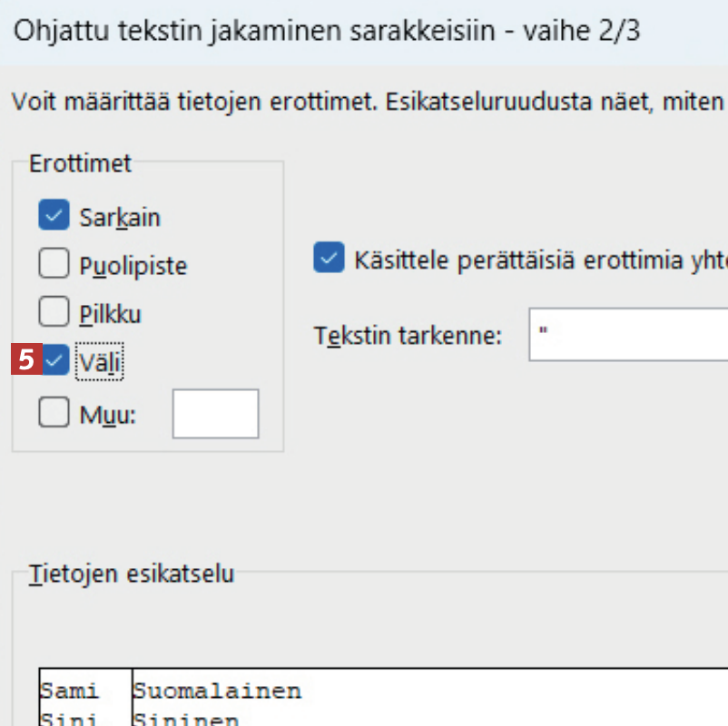Click the Sininen entry in preview
Image resolution: width=728 pixels, height=726 pixels.
coord(186,720)
